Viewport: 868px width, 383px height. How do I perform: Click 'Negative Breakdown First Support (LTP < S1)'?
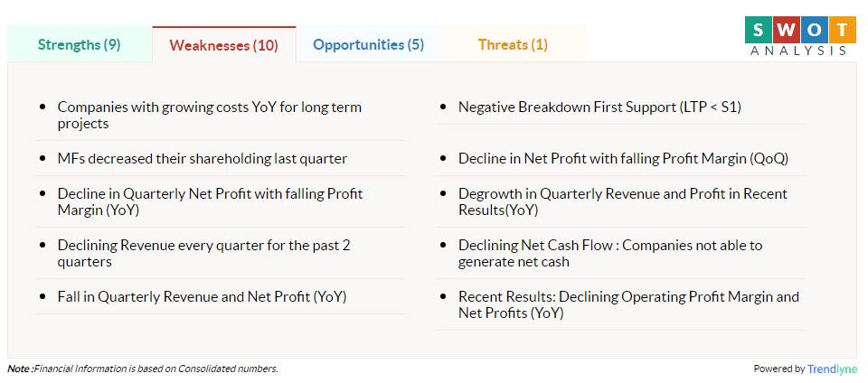point(599,107)
